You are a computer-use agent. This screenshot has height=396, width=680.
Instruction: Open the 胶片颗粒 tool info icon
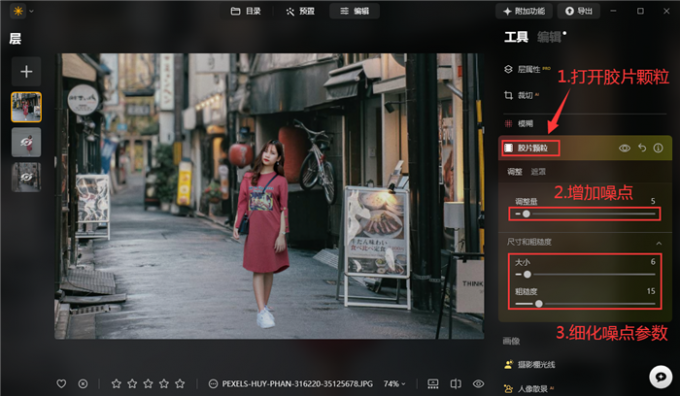(658, 148)
